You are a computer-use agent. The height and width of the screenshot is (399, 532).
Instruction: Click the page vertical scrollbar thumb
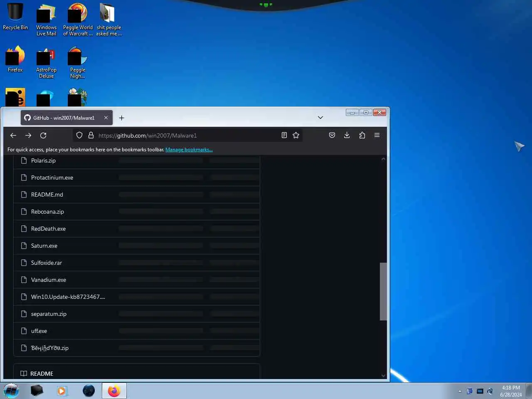[x=383, y=291]
